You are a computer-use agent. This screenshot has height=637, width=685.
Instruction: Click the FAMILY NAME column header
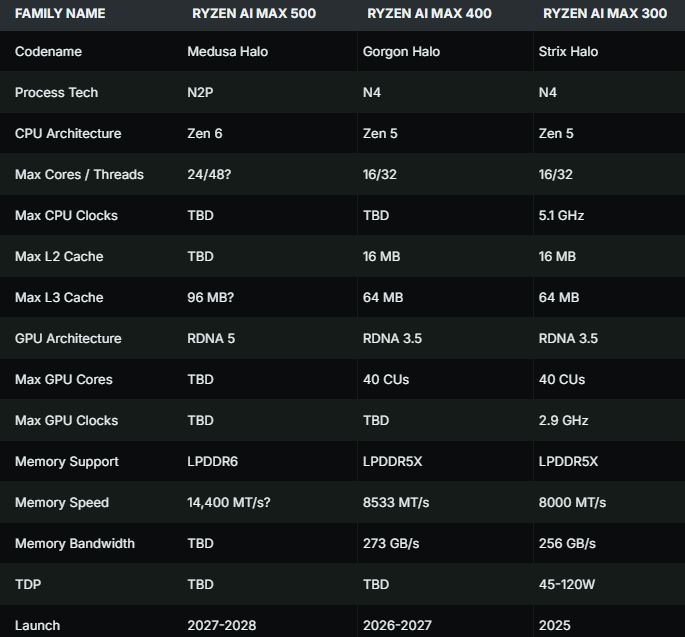[60, 14]
